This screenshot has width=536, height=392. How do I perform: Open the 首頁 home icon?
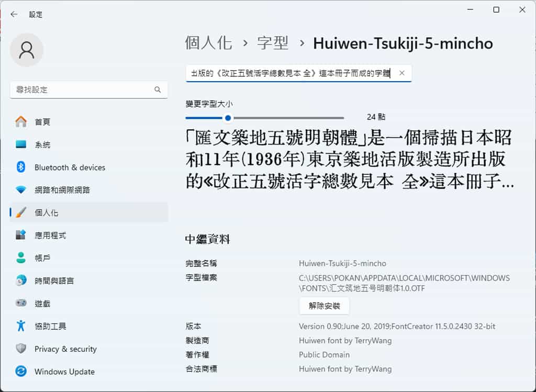[21, 121]
